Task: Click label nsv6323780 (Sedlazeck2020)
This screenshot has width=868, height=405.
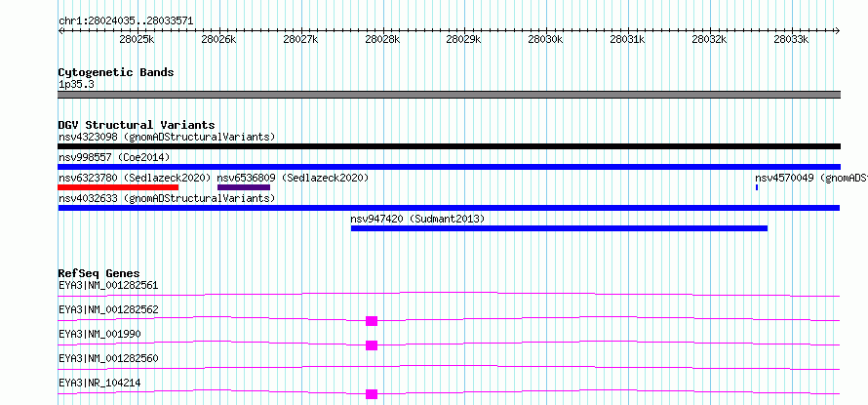Action: [x=135, y=178]
